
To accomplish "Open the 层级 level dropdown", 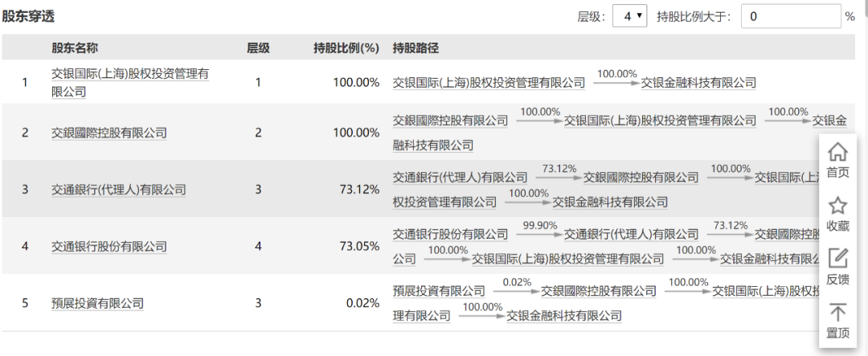I will click(630, 17).
